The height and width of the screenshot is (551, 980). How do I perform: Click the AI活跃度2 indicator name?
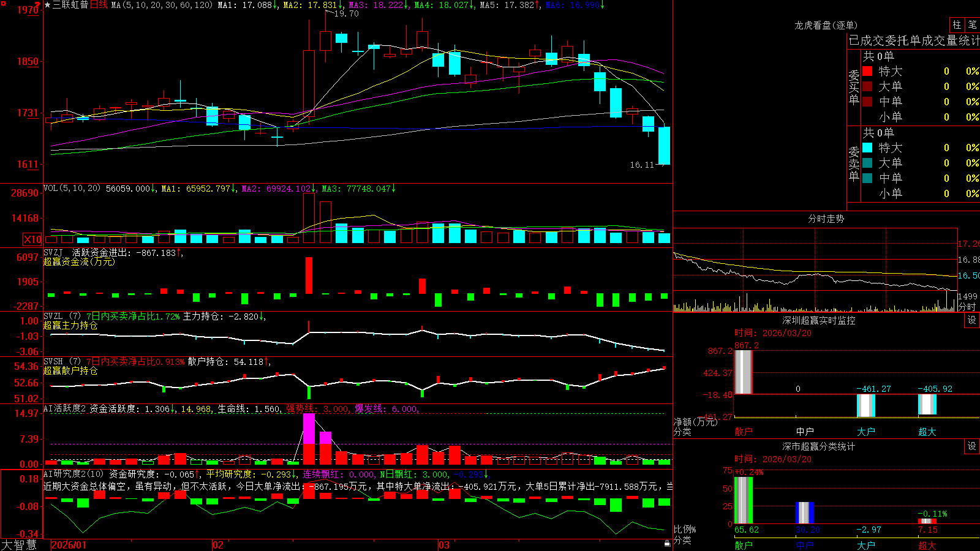[x=65, y=408]
